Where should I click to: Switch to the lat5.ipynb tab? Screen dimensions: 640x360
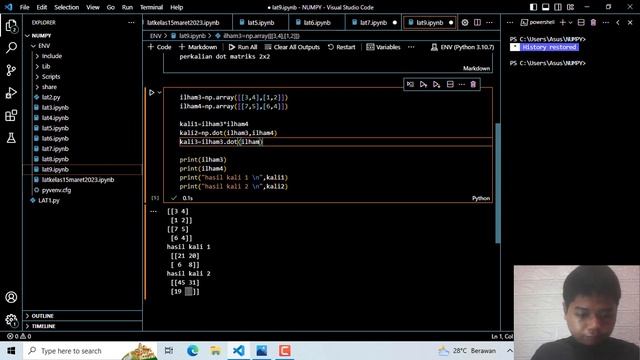pos(260,22)
